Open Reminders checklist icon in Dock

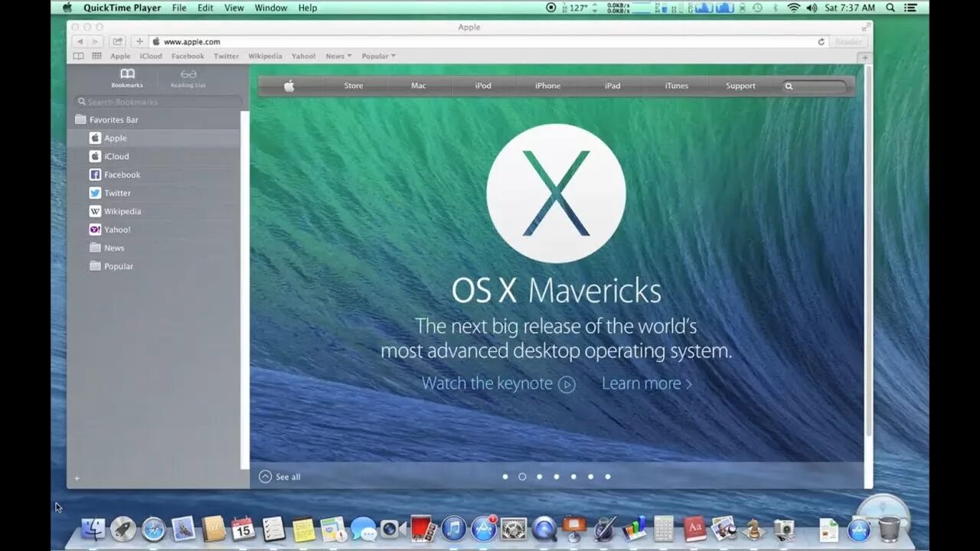pyautogui.click(x=273, y=528)
